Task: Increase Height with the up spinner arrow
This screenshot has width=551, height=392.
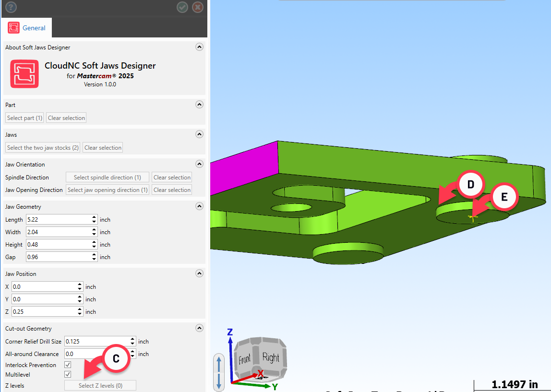Action: pos(94,242)
